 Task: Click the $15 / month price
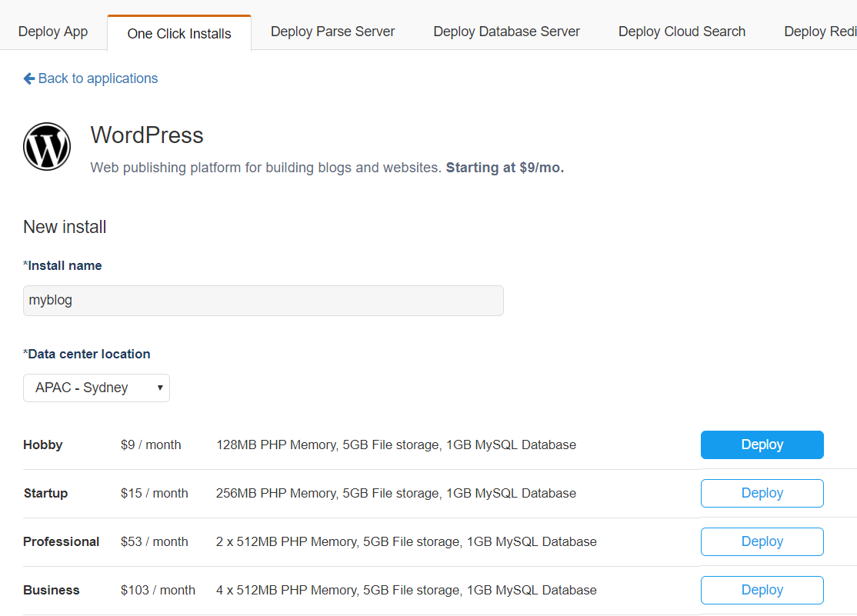(x=154, y=494)
